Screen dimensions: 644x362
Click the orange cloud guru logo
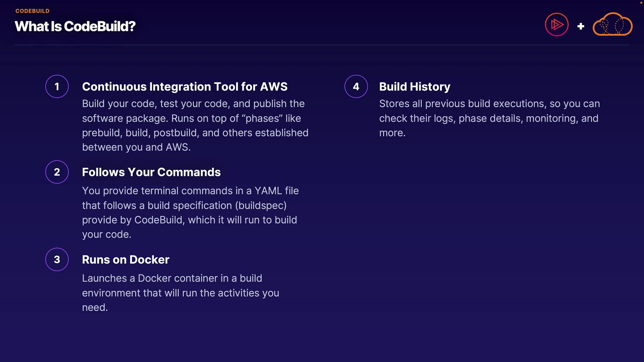point(612,24)
